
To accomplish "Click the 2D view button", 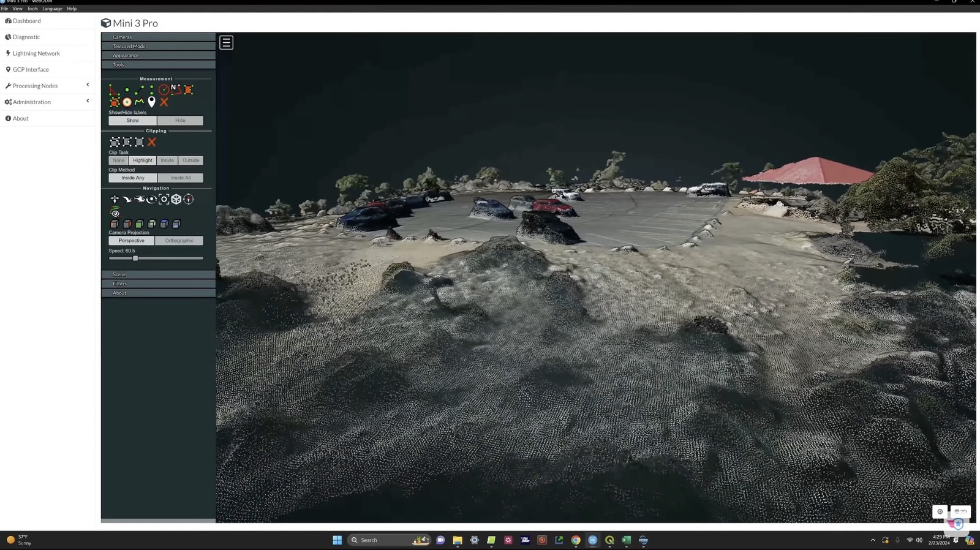I will tap(960, 511).
